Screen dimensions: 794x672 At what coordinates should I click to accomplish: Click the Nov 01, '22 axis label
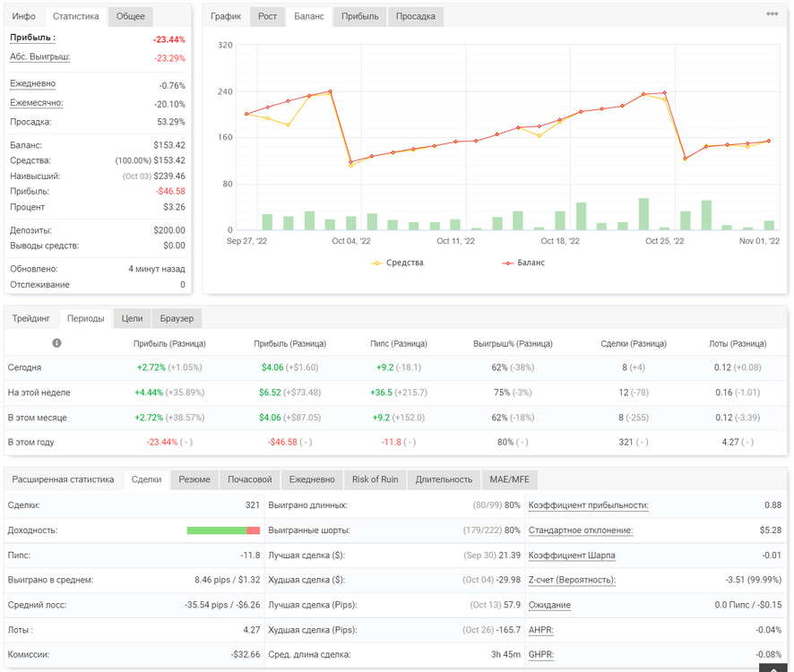pos(759,241)
